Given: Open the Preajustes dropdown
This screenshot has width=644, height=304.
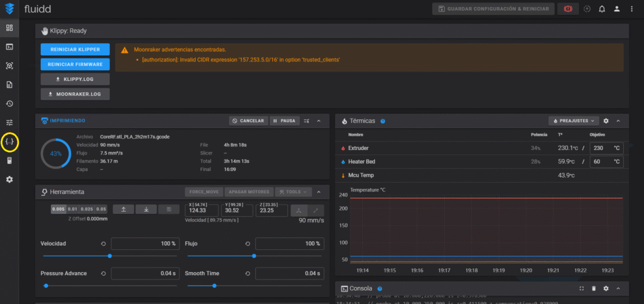Looking at the screenshot, I should pyautogui.click(x=573, y=121).
